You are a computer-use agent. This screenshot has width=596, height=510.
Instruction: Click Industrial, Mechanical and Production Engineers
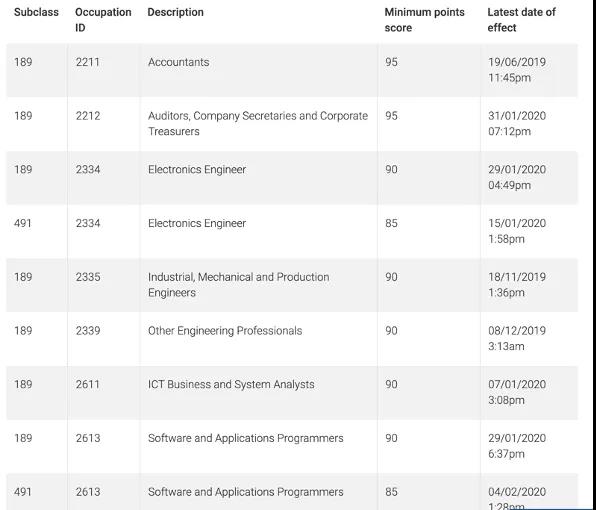pos(238,285)
